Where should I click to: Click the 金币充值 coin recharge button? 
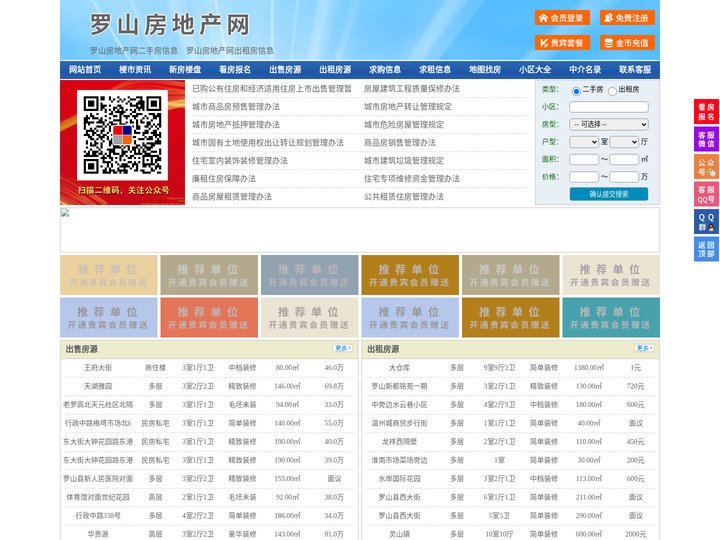point(627,43)
